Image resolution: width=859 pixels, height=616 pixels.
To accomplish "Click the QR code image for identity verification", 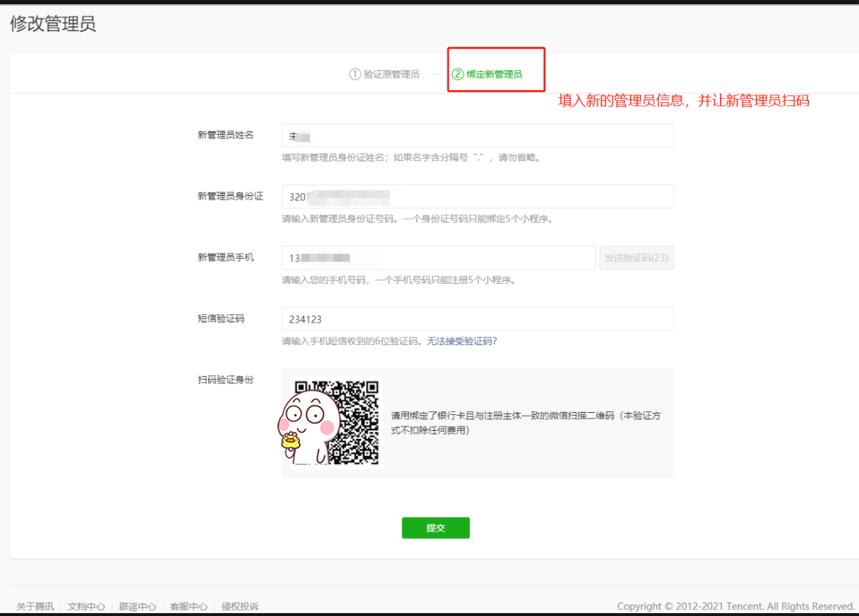I will 336,423.
